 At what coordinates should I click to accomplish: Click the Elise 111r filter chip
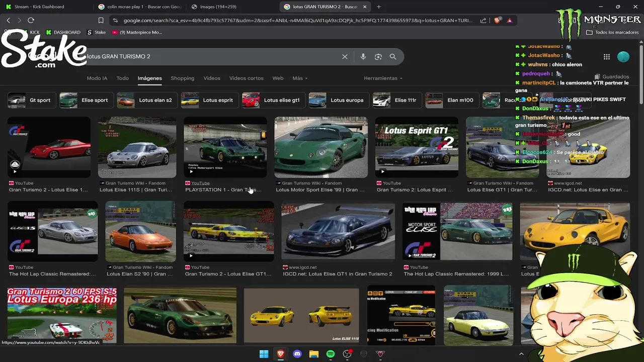[396, 100]
